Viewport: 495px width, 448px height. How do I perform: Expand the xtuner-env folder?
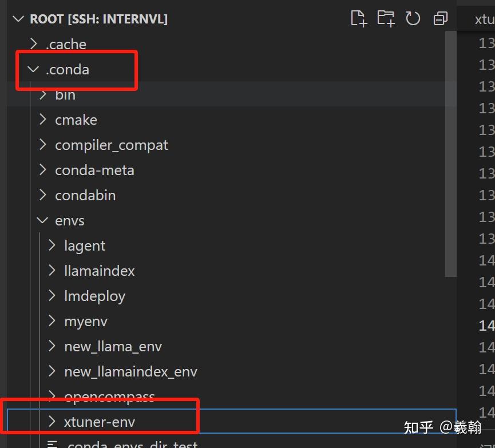click(x=99, y=422)
